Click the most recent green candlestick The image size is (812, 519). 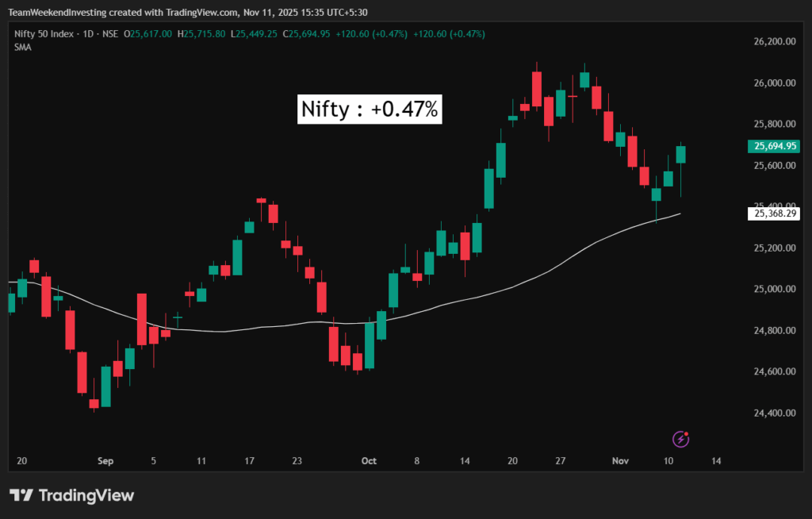[x=680, y=155]
